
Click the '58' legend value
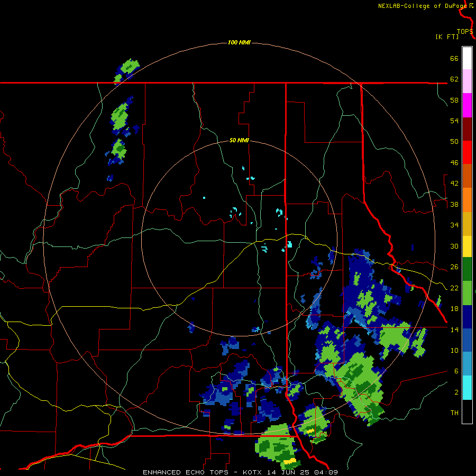coord(454,100)
